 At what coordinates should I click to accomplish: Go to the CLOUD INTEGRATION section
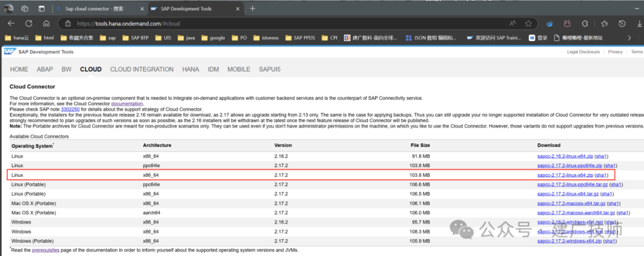pos(142,69)
